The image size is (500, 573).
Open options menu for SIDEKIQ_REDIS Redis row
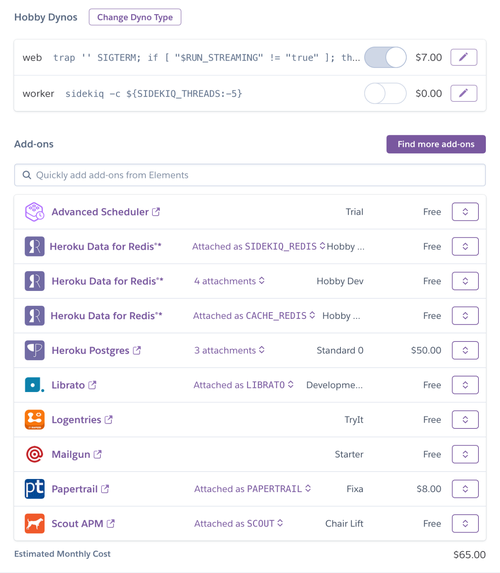point(465,246)
